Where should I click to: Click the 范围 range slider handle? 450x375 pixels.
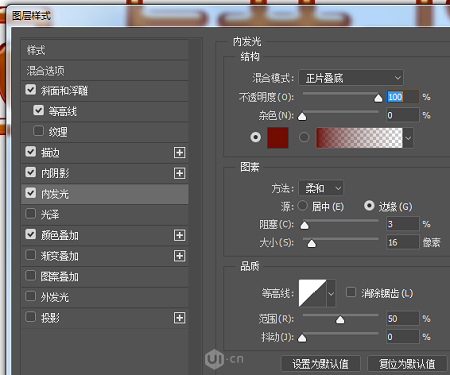tap(340, 320)
